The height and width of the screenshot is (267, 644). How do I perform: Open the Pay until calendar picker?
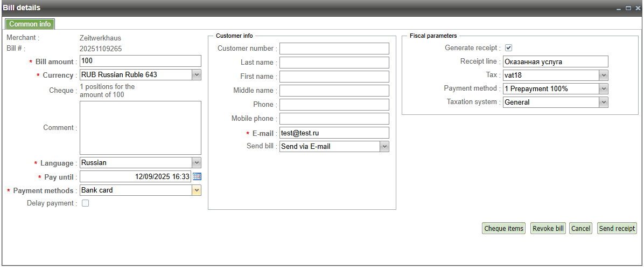click(x=197, y=176)
